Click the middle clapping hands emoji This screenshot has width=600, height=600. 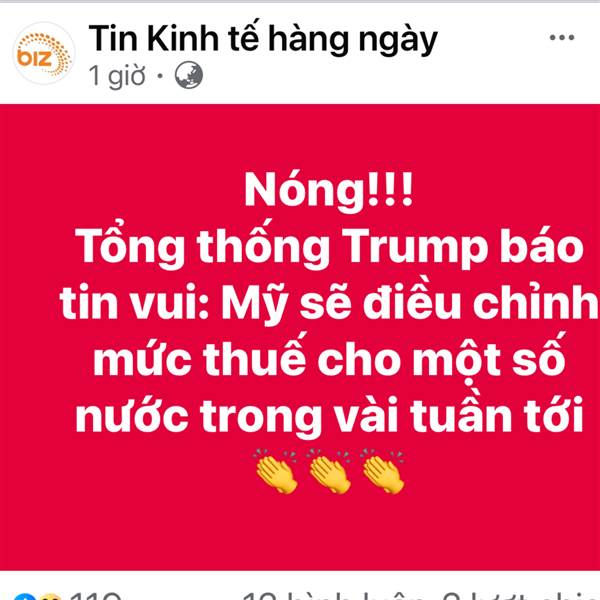click(330, 471)
